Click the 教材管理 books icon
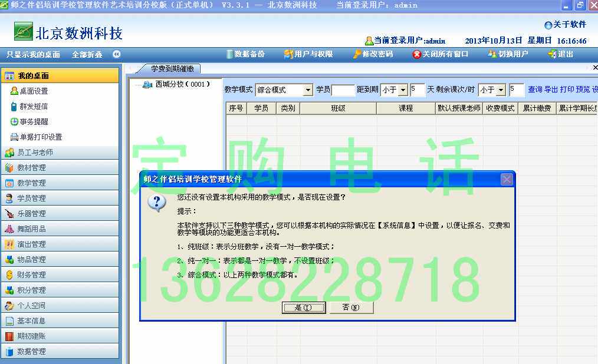 [9, 168]
